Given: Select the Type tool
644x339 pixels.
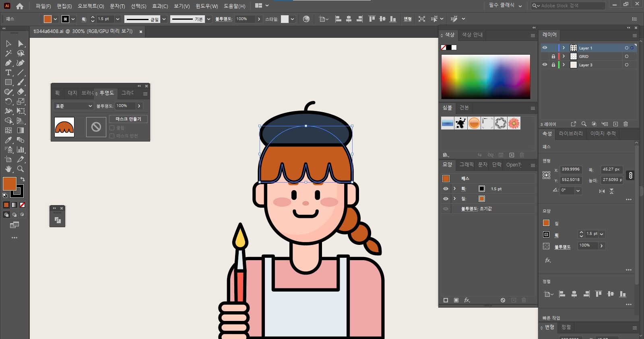Looking at the screenshot, I should [x=8, y=72].
